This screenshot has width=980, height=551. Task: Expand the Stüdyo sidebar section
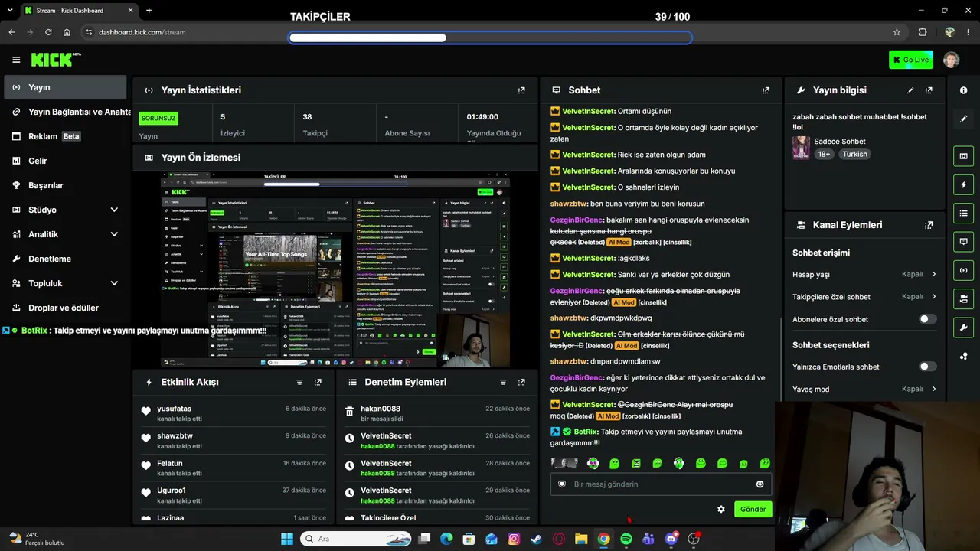click(x=65, y=210)
